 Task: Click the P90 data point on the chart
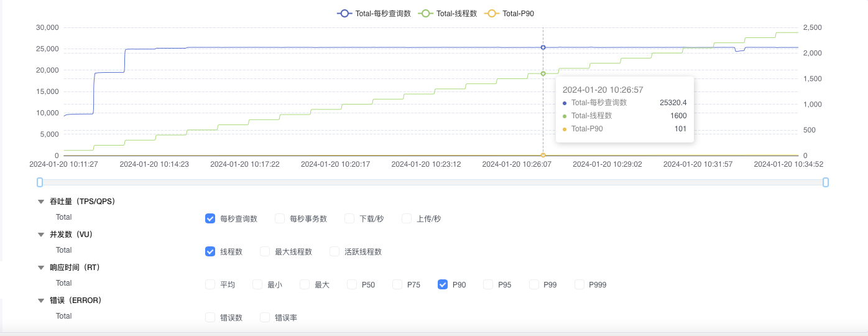543,155
